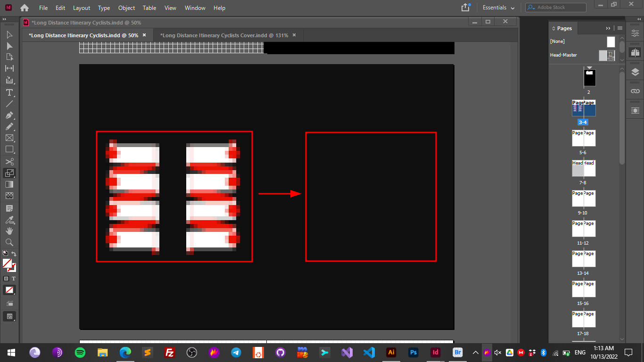This screenshot has width=644, height=362.
Task: Click the foreground color swatch in the toolbar
Action: coord(7,263)
